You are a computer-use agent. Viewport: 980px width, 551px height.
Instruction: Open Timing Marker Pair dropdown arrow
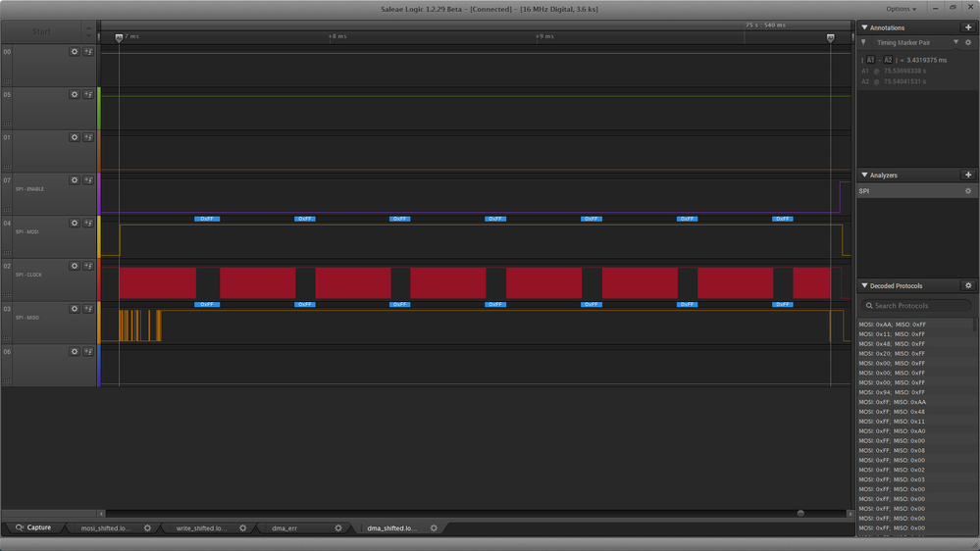click(x=955, y=42)
